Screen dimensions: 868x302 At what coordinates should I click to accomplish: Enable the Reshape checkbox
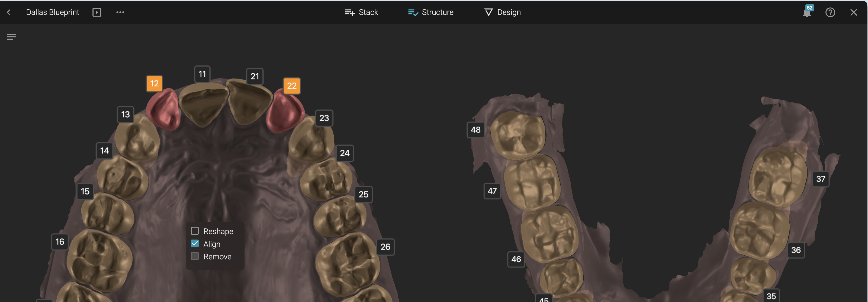(195, 231)
